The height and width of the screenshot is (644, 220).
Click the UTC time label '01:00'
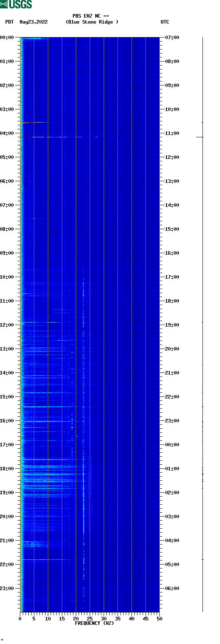point(172,469)
